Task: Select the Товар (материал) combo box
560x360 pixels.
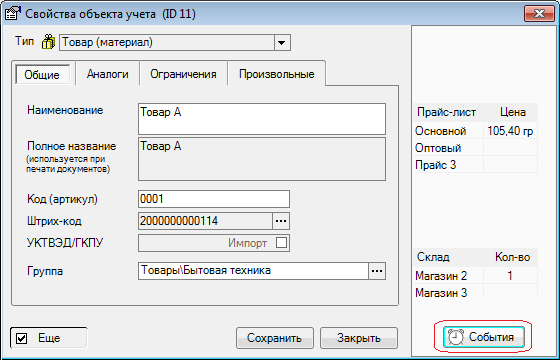Action: click(x=175, y=42)
